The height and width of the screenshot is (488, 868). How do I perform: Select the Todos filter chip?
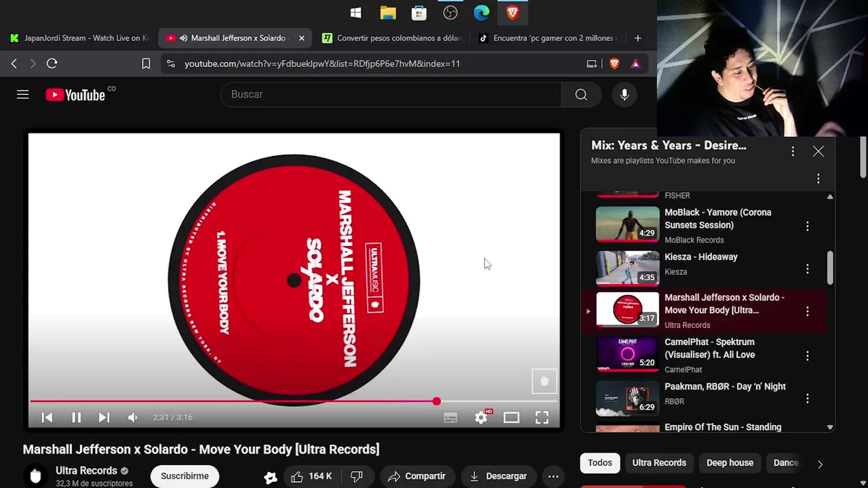(599, 463)
